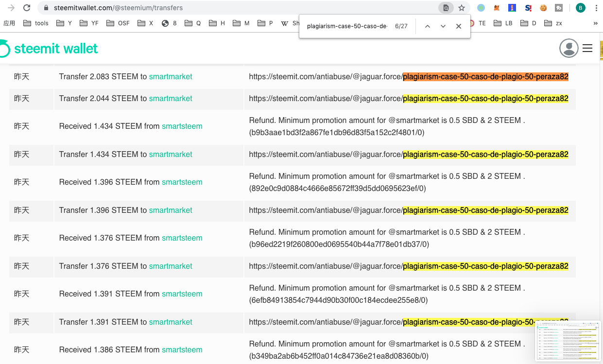Open the 应用 apps shortcut

[x=10, y=23]
